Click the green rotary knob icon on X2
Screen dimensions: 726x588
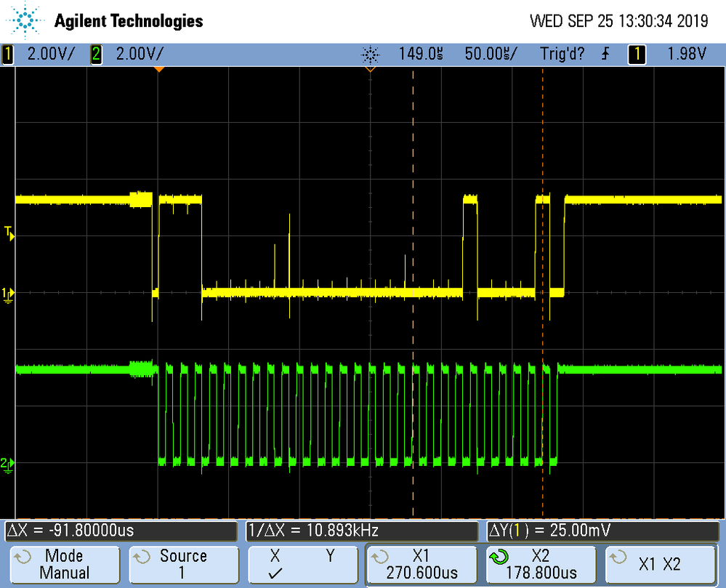point(499,557)
